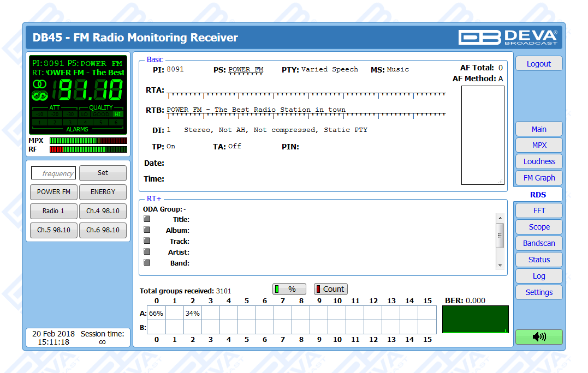
Task: Click the Album indicator square in RT+
Action: 147,230
